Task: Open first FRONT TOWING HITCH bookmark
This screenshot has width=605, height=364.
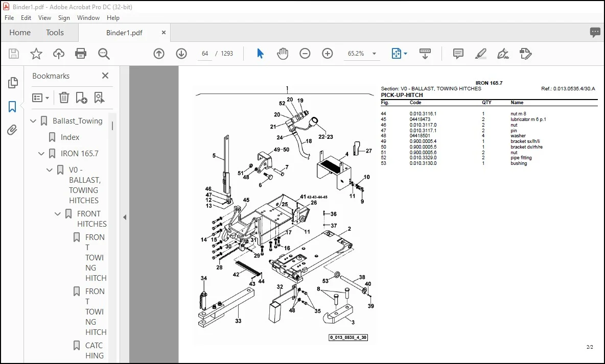Action: 96,258
